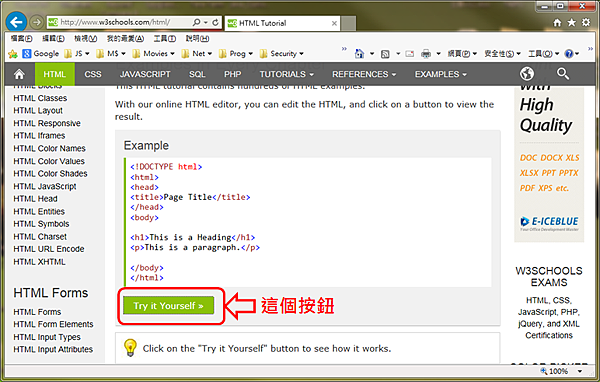Open HTML Head sidebar link

click(x=35, y=199)
